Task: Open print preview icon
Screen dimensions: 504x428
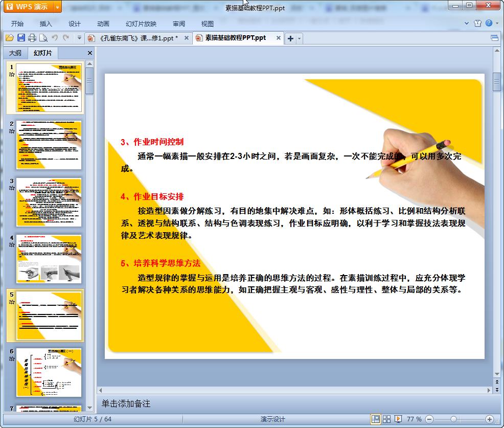Action: pos(43,38)
